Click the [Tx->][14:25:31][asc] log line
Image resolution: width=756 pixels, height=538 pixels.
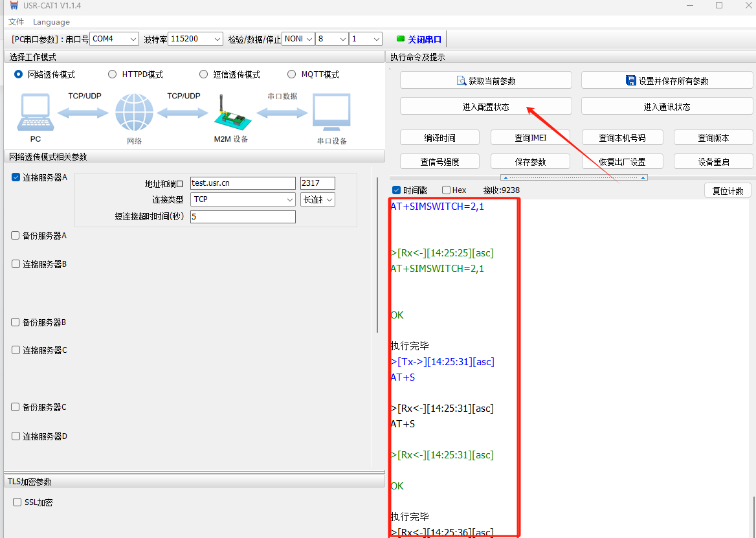[443, 361]
